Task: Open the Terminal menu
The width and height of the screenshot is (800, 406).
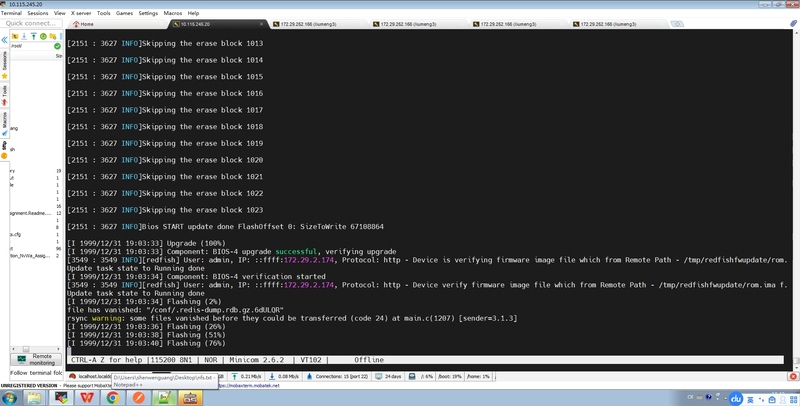Action: point(11,13)
